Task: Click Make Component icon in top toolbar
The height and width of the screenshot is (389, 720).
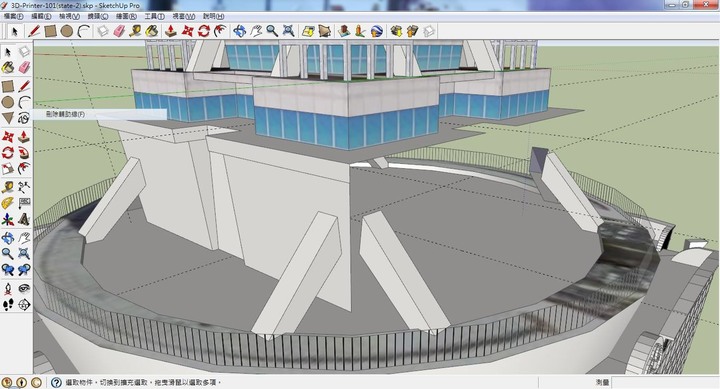Action: (103, 31)
